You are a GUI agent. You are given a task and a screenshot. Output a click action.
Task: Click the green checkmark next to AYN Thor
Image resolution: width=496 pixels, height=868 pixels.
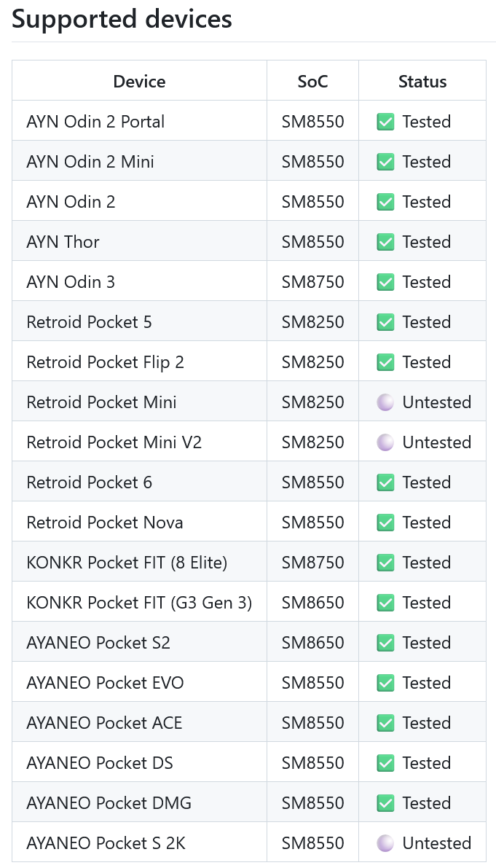coord(385,242)
